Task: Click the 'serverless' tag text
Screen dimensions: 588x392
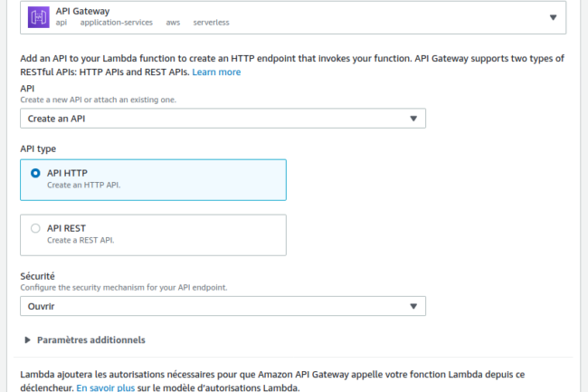Action: 211,23
